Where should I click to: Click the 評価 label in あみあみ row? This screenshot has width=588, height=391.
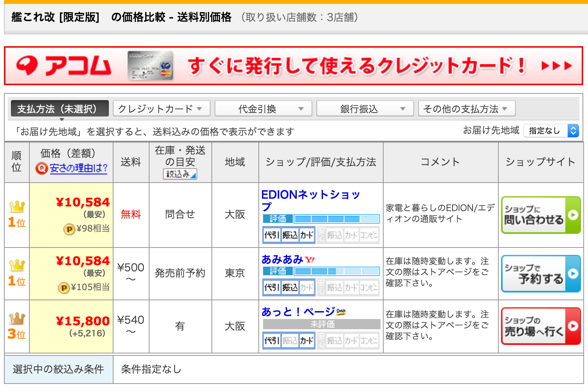[x=278, y=271]
